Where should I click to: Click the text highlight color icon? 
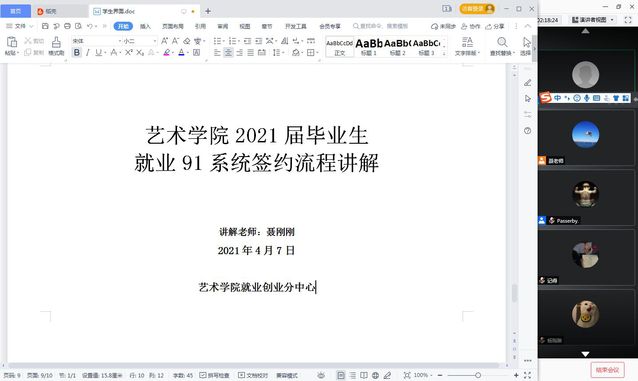tap(166, 53)
